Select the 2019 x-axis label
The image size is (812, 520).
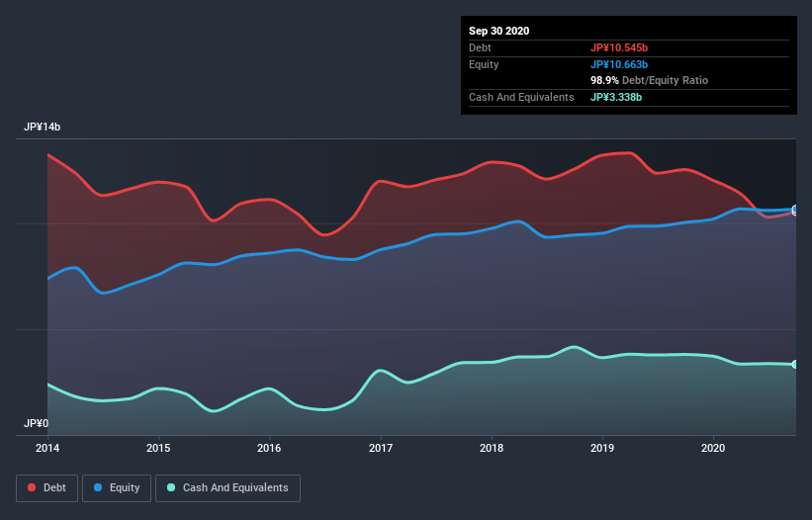(x=602, y=448)
